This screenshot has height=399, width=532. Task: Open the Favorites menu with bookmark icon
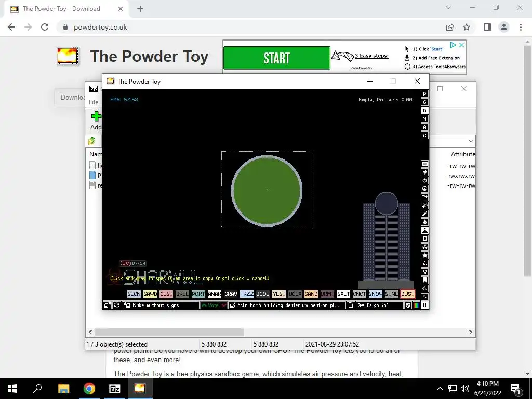click(x=424, y=280)
